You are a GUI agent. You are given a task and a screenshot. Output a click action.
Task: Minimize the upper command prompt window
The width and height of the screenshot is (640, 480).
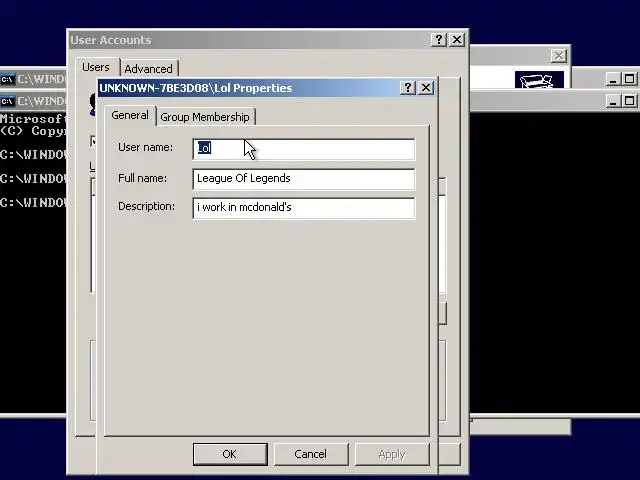click(613, 79)
